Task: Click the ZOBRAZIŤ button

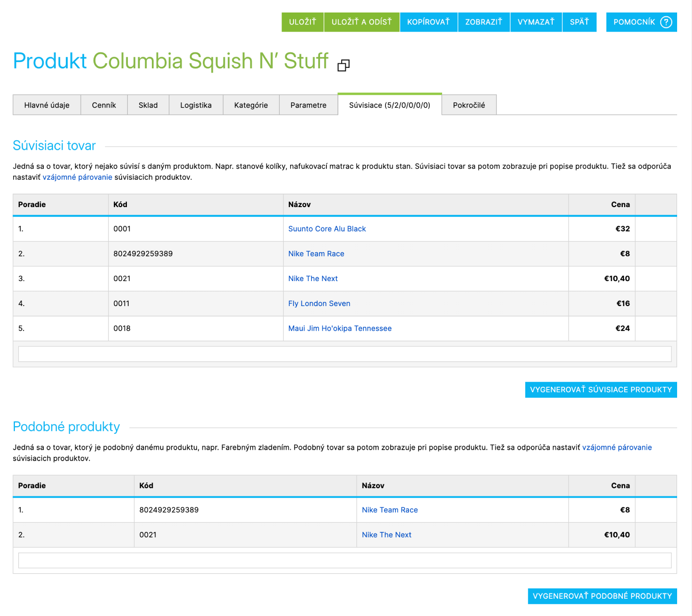Action: (x=484, y=22)
